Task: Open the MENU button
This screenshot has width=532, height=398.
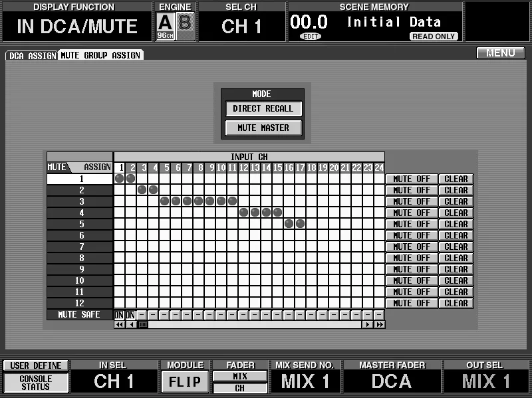Action: (x=501, y=53)
